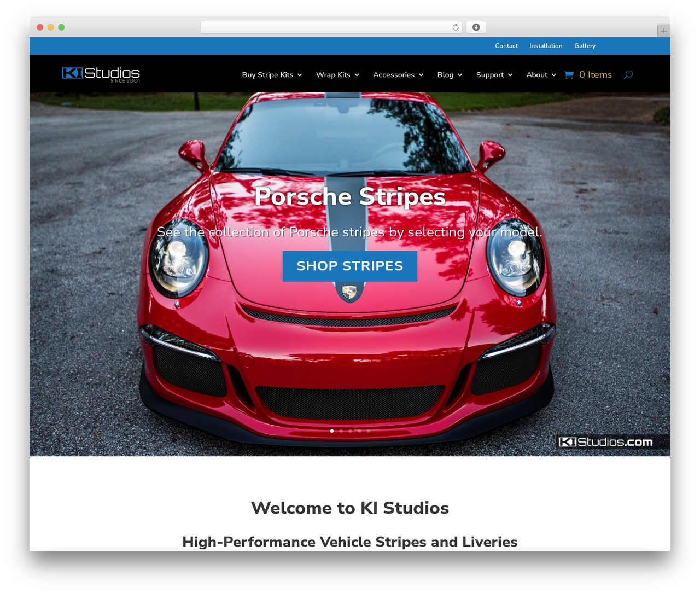Click the Porsche Stripes slide heading
The width and height of the screenshot is (700, 593).
tap(350, 197)
